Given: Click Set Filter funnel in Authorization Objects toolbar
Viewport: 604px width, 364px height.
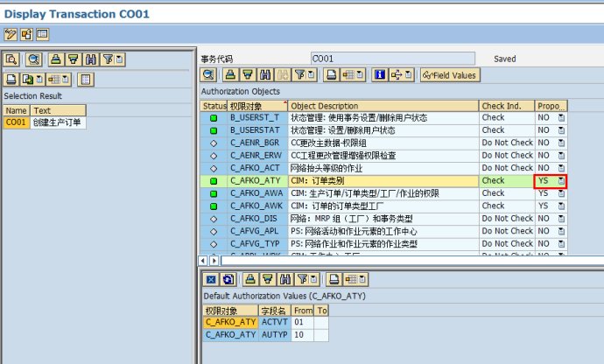Looking at the screenshot, I should 299,74.
